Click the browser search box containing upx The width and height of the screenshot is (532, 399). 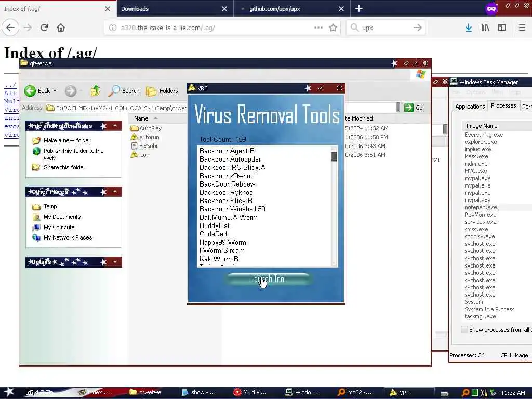coord(386,28)
